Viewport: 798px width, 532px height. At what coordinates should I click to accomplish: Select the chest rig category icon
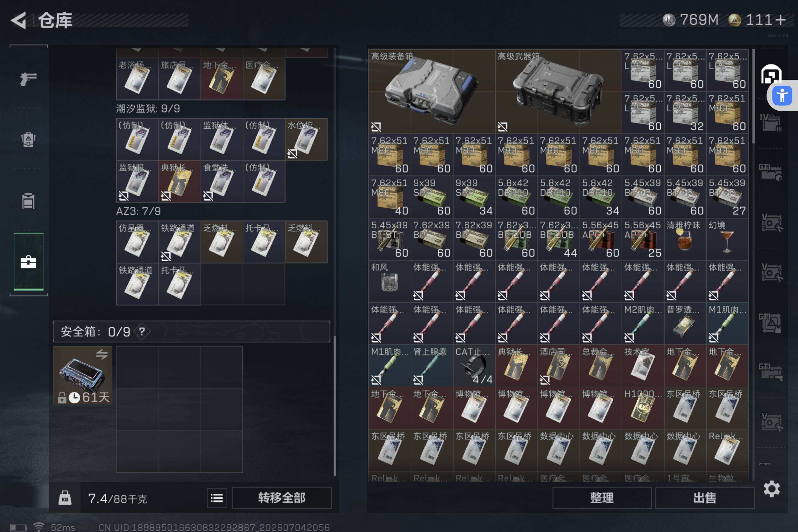(x=28, y=201)
